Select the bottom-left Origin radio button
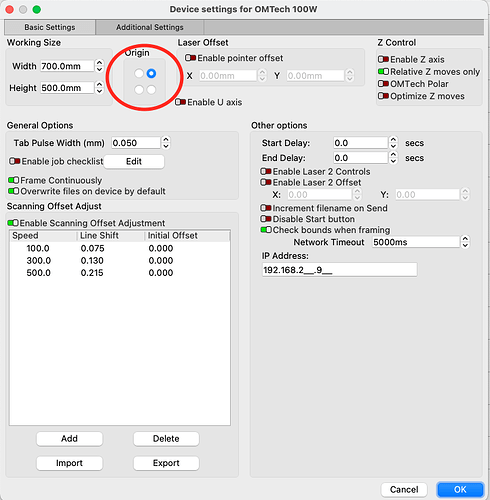The height and width of the screenshot is (500, 490). (139, 89)
